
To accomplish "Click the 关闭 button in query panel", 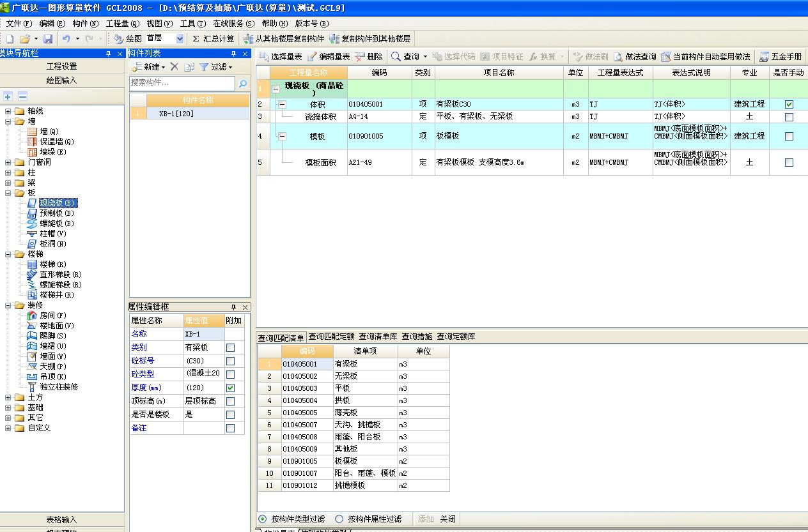I will (x=447, y=519).
